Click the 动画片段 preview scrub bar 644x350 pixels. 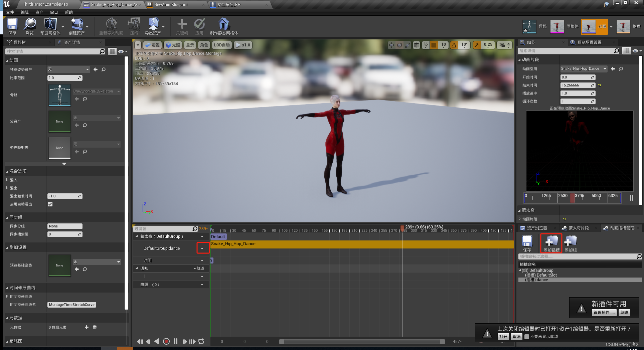point(573,198)
